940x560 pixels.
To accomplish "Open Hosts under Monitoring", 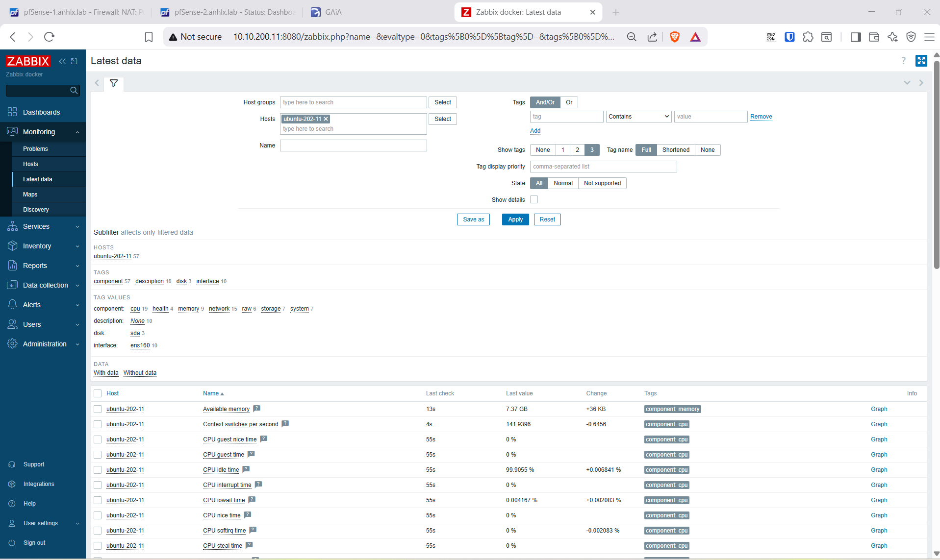I will click(30, 164).
